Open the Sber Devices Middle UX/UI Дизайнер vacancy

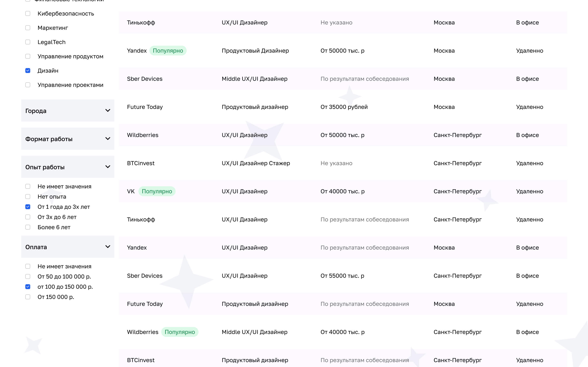pos(254,79)
